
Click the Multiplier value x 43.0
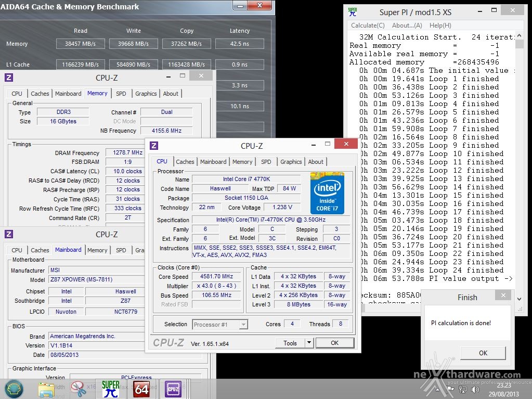pos(216,286)
